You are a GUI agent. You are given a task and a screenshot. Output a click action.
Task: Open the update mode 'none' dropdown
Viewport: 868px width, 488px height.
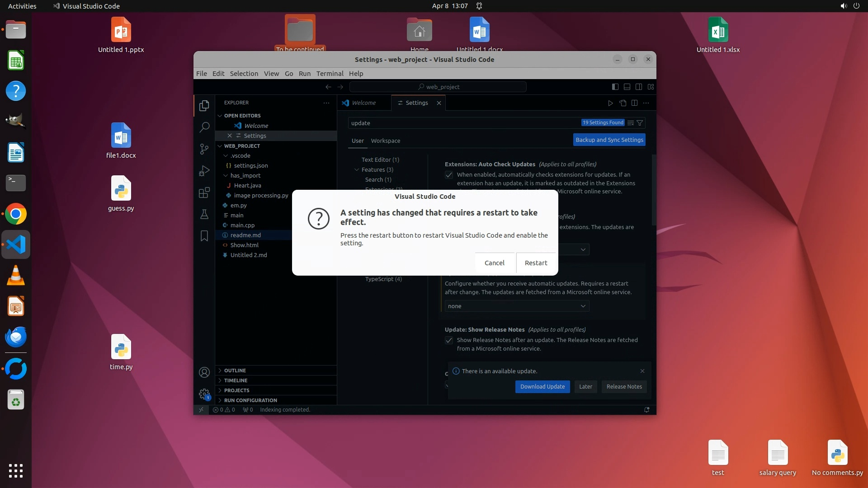click(517, 306)
